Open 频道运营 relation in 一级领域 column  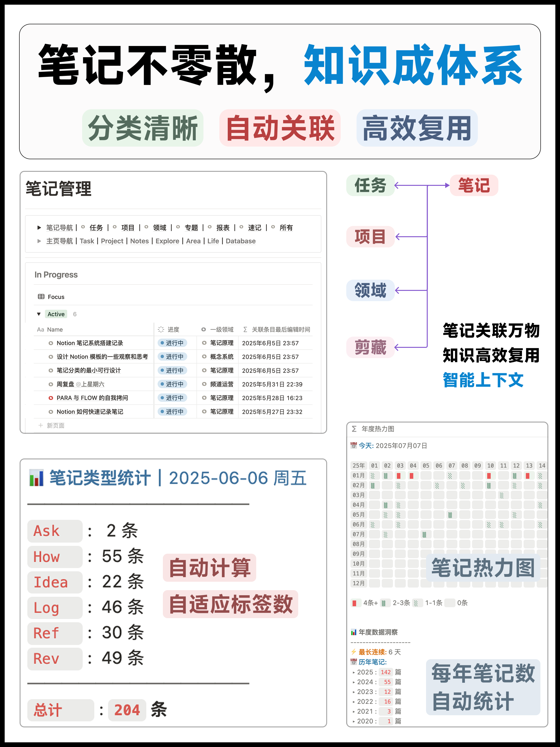pos(222,384)
